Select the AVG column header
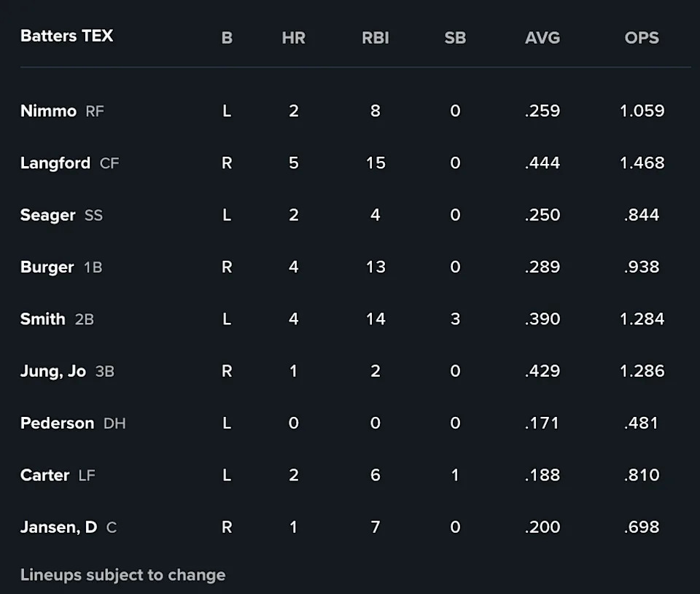Screen dimensions: 700x594 click(x=542, y=38)
